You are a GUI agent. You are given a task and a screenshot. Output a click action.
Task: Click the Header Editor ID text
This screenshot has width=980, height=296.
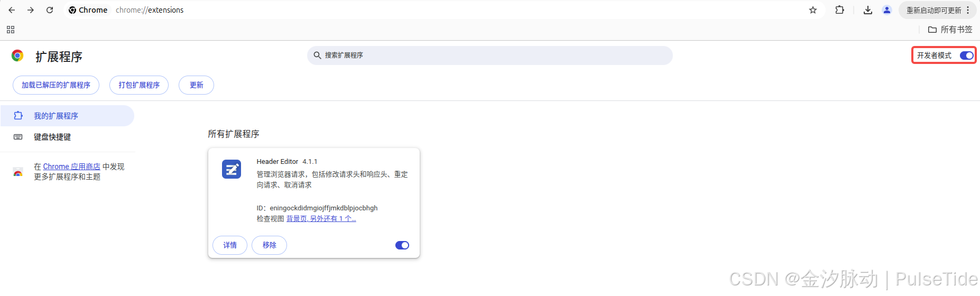click(317, 208)
